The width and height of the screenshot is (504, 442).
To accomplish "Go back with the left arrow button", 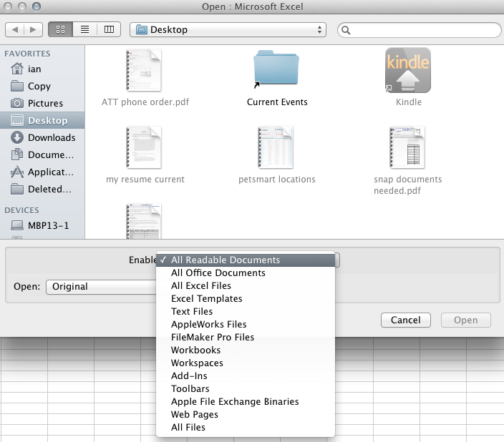I will 15,30.
